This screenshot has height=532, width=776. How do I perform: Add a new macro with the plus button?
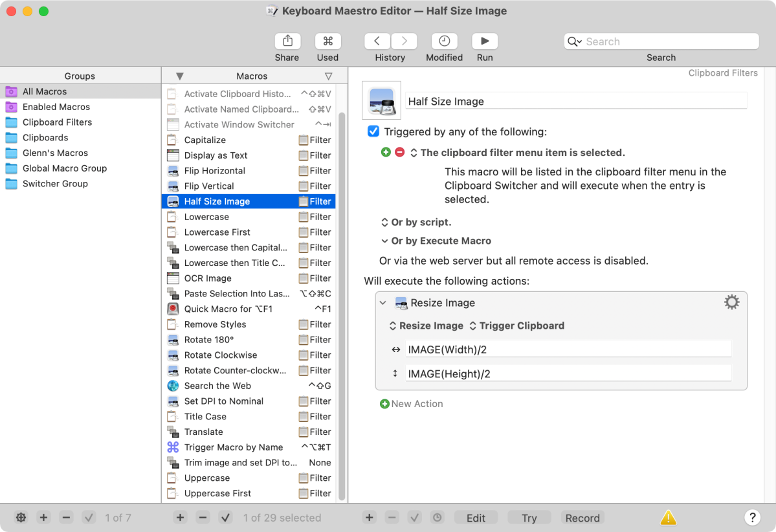(x=180, y=518)
